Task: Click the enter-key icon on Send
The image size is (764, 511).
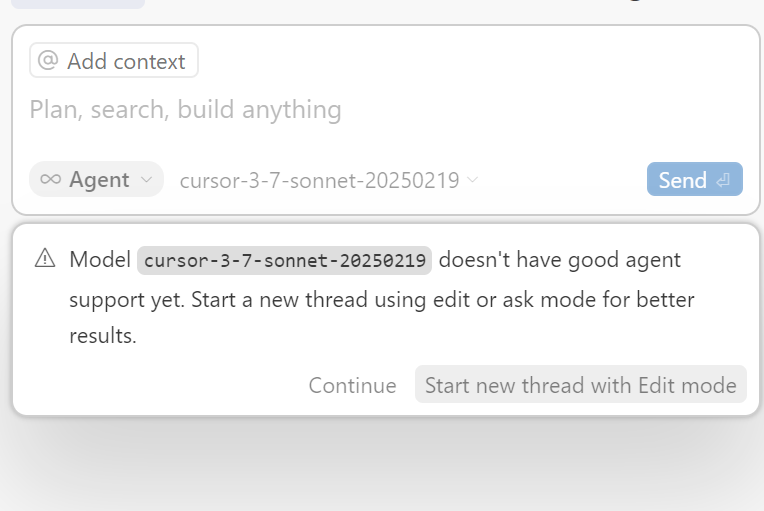Action: tap(724, 180)
